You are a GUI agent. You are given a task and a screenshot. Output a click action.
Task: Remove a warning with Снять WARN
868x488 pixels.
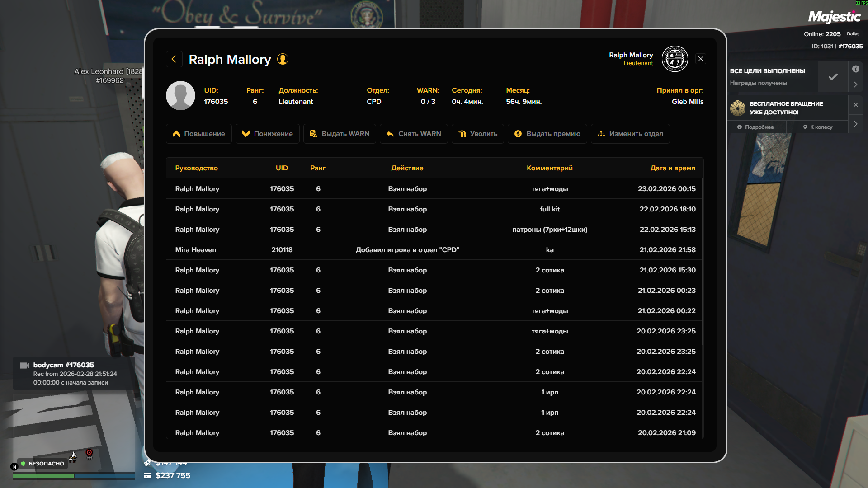tap(414, 134)
